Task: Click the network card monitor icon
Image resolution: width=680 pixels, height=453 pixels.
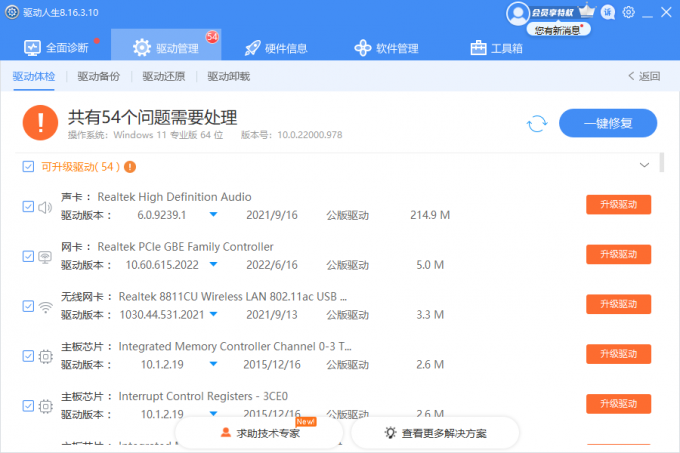Action: pyautogui.click(x=45, y=257)
